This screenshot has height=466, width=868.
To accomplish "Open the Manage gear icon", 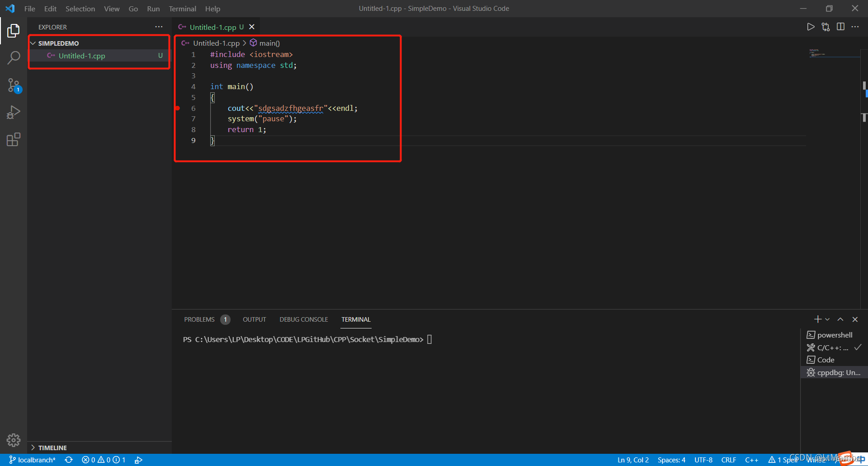I will coord(14,440).
